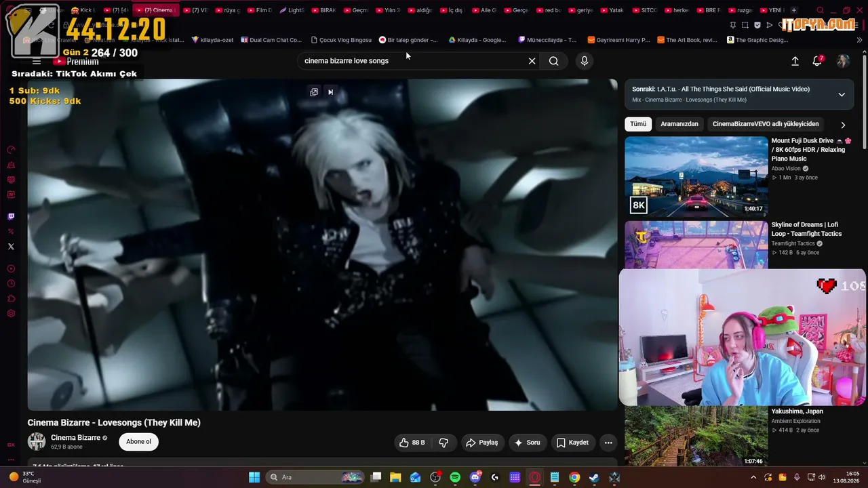868x488 pixels.
Task: Click the YouTube search magnifier button
Action: click(x=554, y=61)
